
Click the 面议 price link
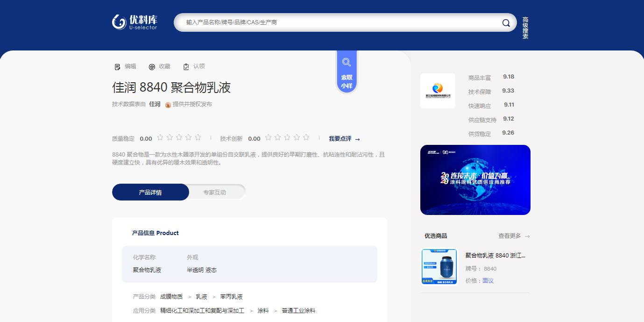(x=488, y=281)
